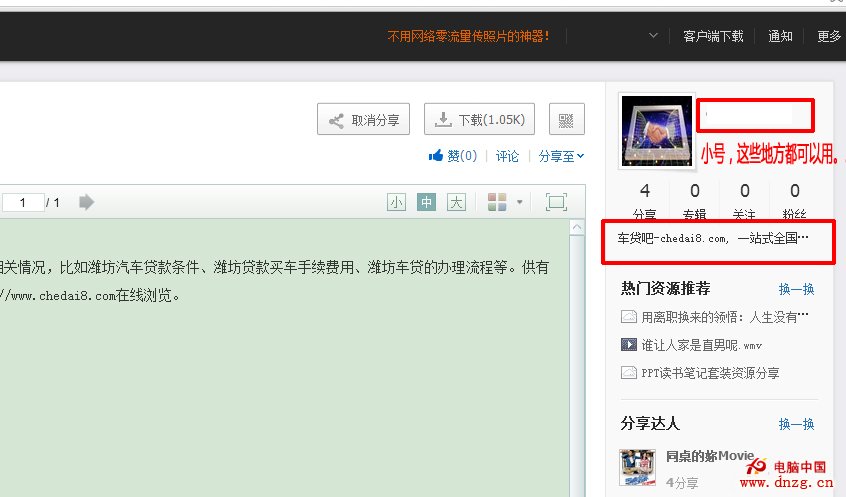This screenshot has height=497, width=846.
Task: Select small 小 view size
Action: tap(397, 202)
